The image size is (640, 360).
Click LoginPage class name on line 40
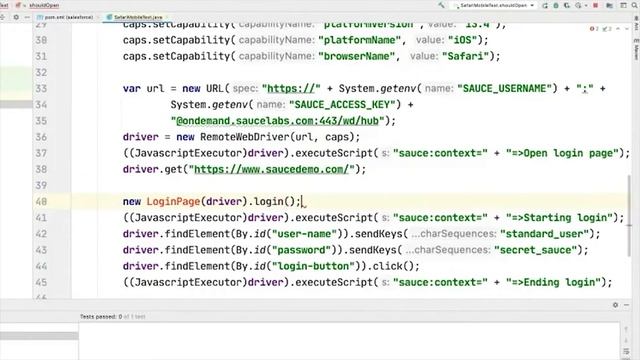click(173, 202)
